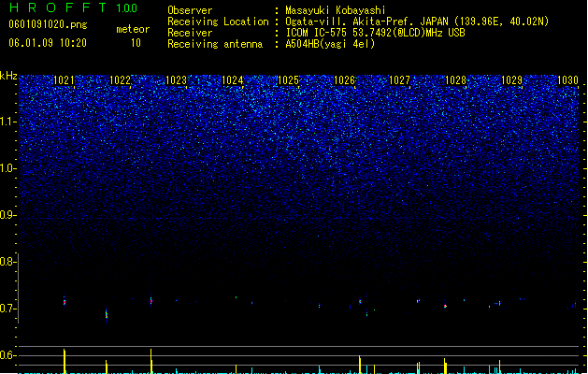Click the 1024 time marker label
The image size is (588, 374).
(x=233, y=80)
